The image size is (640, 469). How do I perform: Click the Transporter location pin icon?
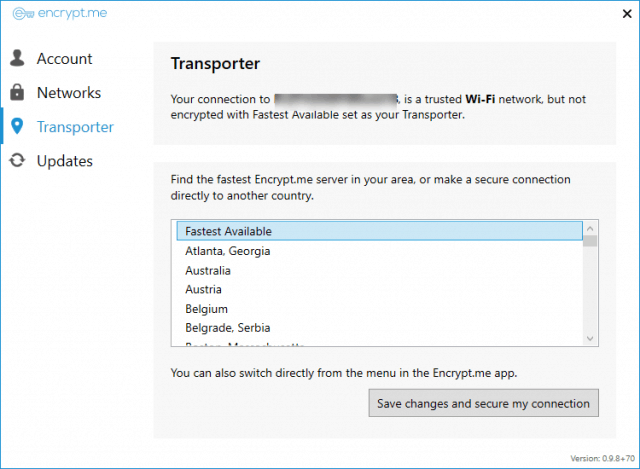(x=17, y=126)
